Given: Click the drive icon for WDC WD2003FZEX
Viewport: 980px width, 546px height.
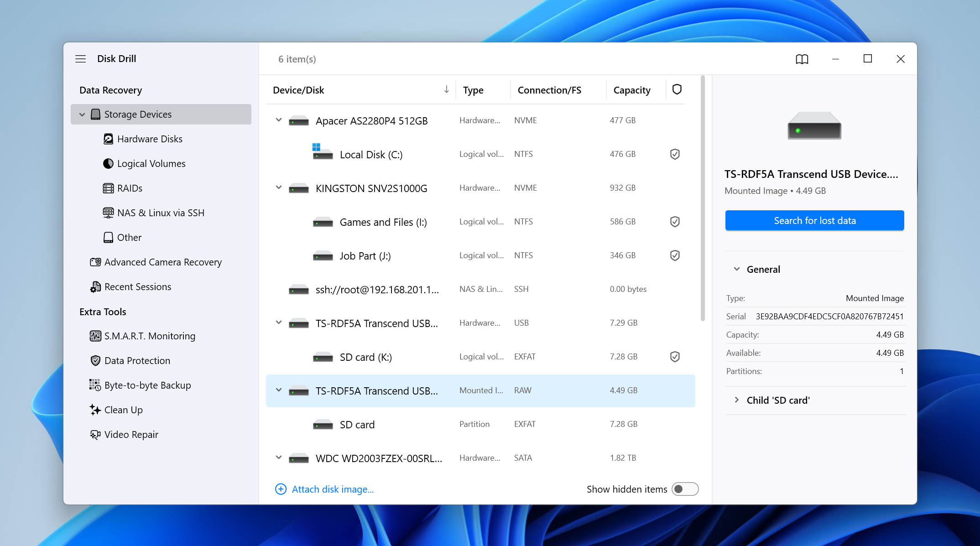Looking at the screenshot, I should [299, 458].
